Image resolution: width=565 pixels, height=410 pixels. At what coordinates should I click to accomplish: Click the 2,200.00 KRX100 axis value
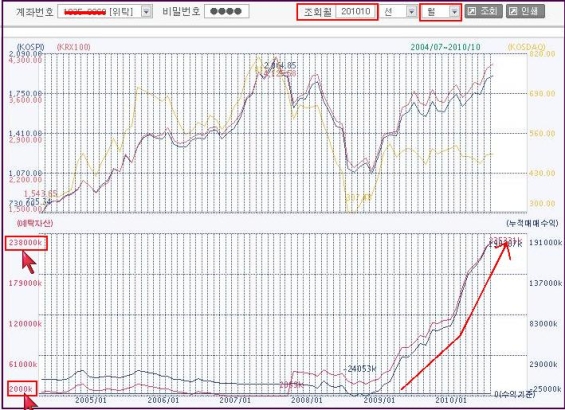(x=25, y=179)
